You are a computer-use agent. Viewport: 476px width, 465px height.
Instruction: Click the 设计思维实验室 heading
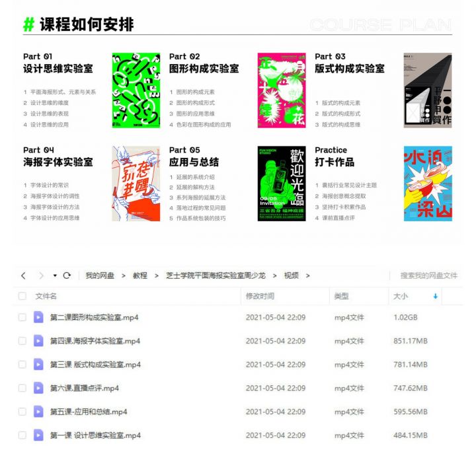pyautogui.click(x=58, y=69)
